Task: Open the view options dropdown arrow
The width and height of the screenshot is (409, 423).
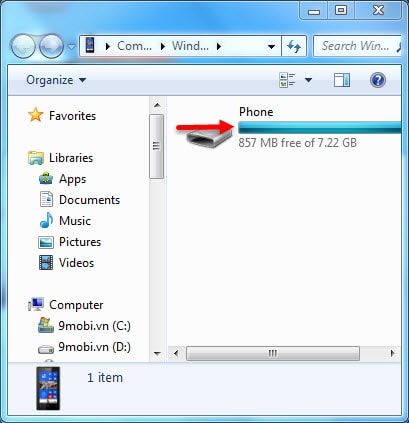Action: 308,80
